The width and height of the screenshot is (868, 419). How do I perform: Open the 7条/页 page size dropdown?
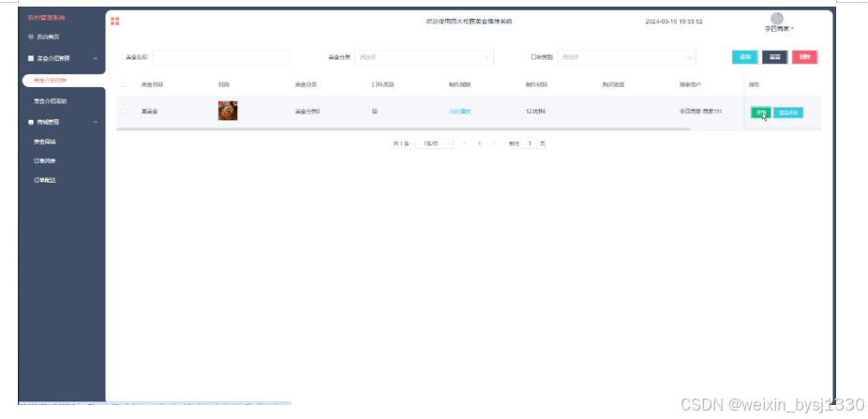click(434, 143)
